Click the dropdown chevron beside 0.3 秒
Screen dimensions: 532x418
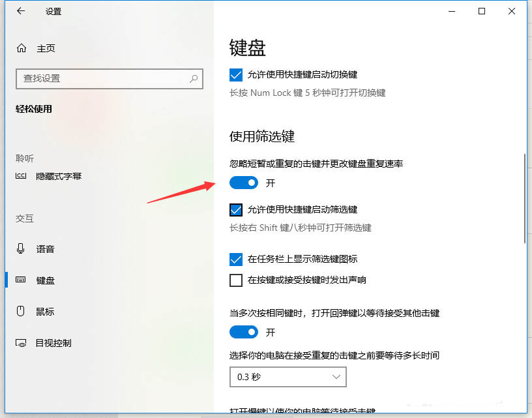click(336, 377)
